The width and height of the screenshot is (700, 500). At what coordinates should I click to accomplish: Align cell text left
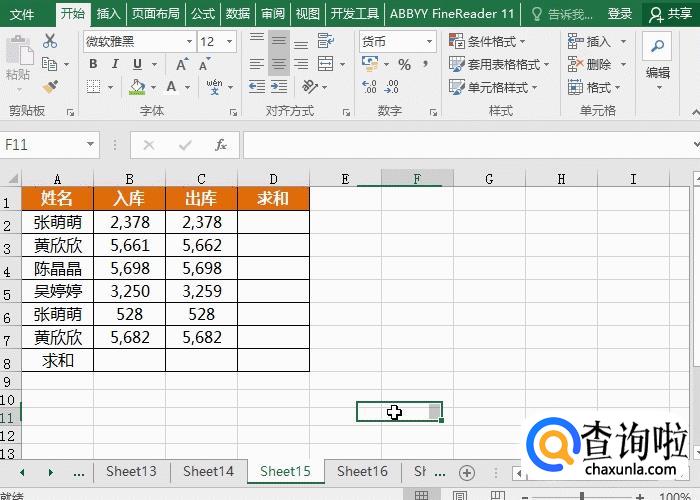[257, 64]
